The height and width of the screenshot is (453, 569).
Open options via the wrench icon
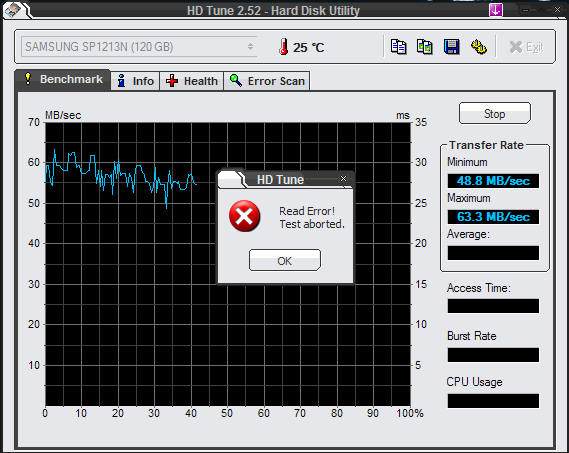pyautogui.click(x=479, y=47)
